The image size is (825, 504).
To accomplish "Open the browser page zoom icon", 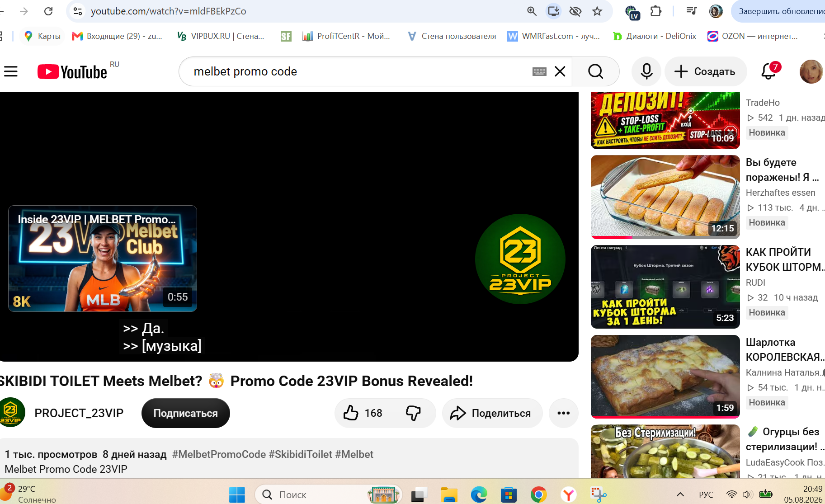I will click(x=532, y=11).
